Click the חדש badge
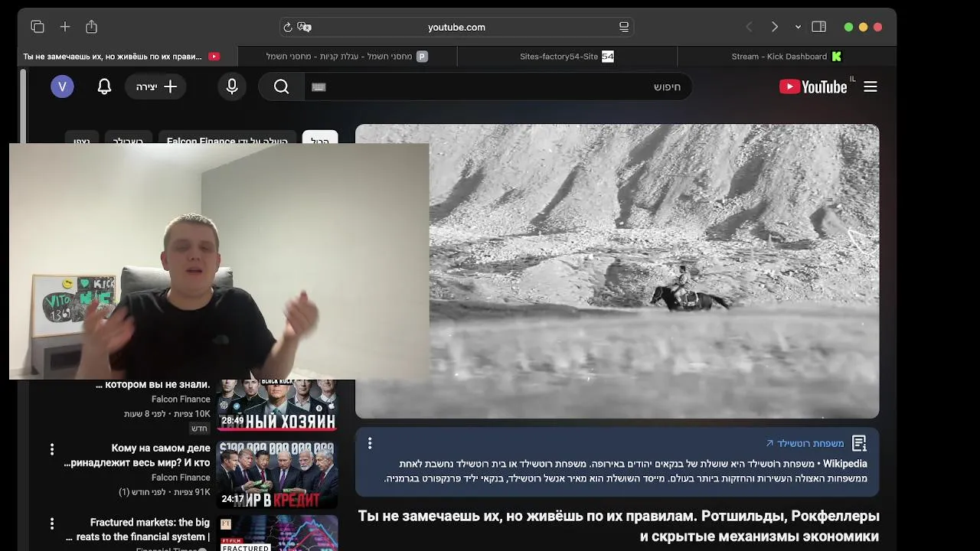Viewport: 980px width, 551px height. (x=199, y=429)
